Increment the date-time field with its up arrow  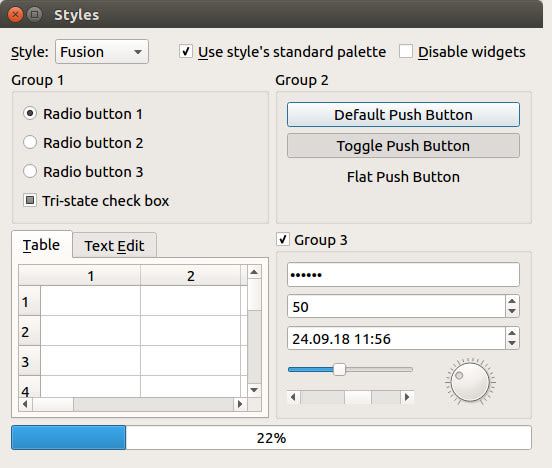coord(512,333)
